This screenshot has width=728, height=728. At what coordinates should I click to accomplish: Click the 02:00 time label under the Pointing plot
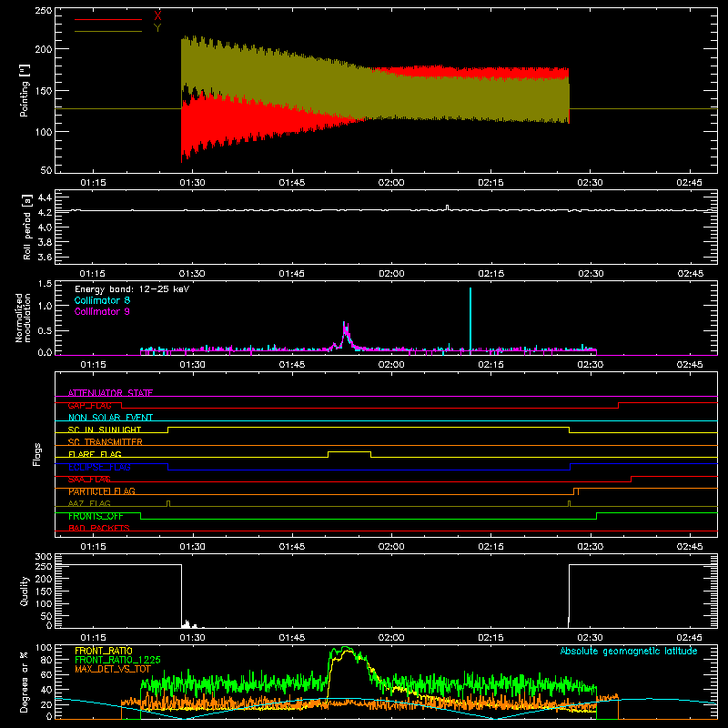click(x=391, y=183)
